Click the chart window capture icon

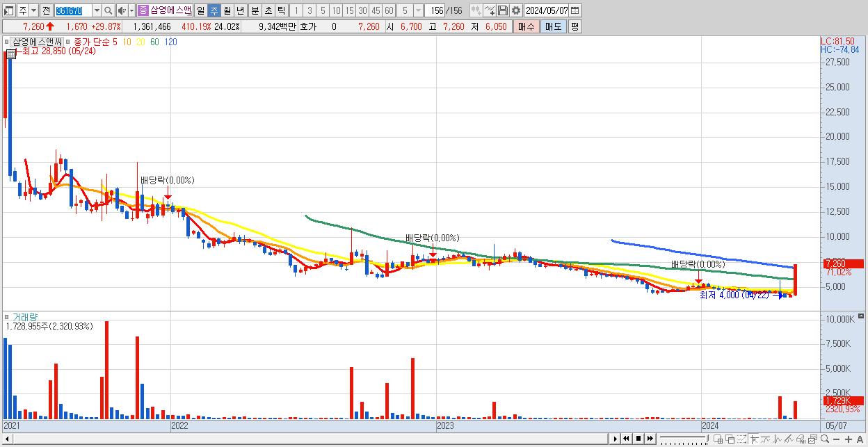click(813, 439)
